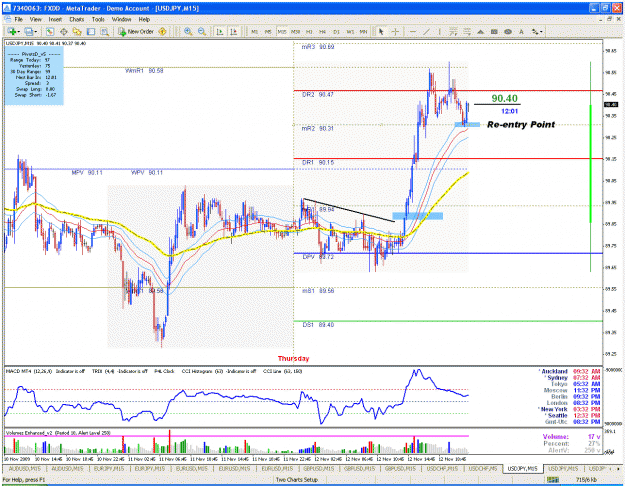This screenshot has width=625, height=486.
Task: Open the Help menu
Action: coord(144,19)
